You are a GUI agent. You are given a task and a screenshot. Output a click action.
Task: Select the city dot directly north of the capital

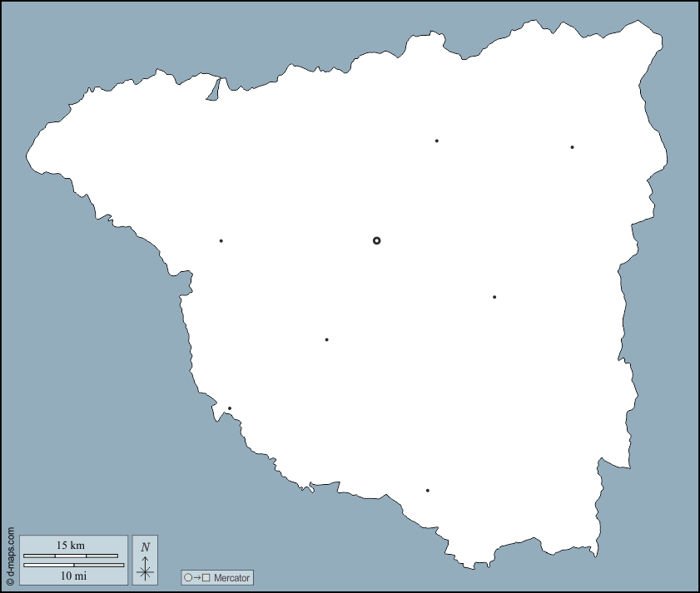point(436,141)
